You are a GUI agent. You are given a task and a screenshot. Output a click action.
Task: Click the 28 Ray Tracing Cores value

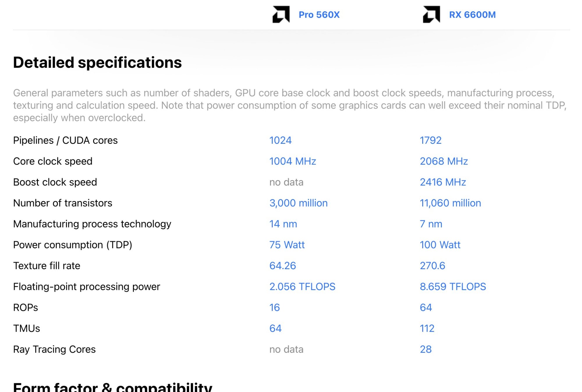[x=425, y=349]
